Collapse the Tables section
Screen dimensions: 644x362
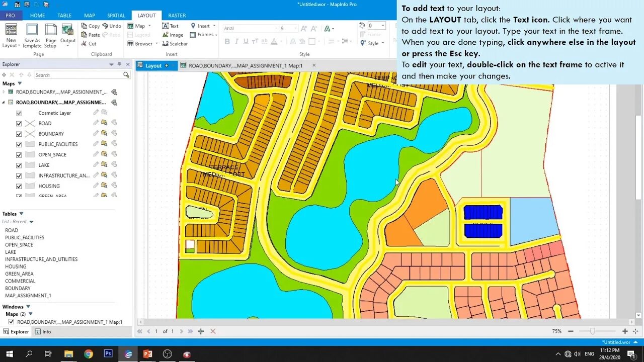pyautogui.click(x=21, y=214)
